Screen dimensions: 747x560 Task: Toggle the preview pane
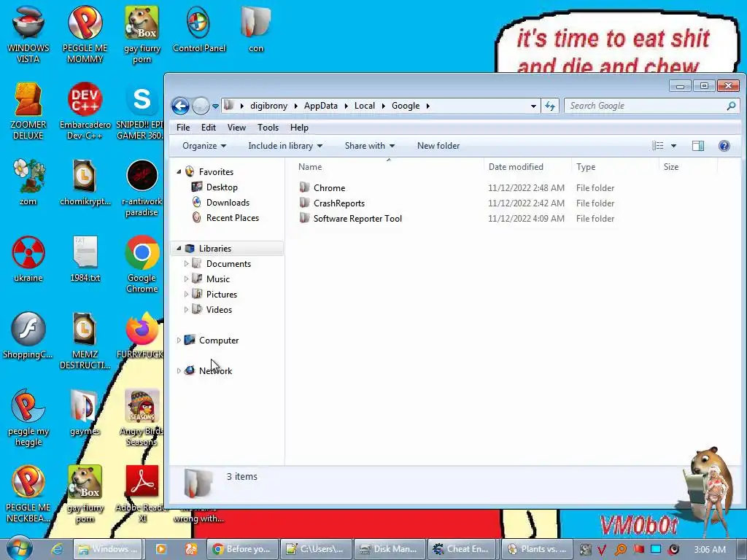[698, 146]
